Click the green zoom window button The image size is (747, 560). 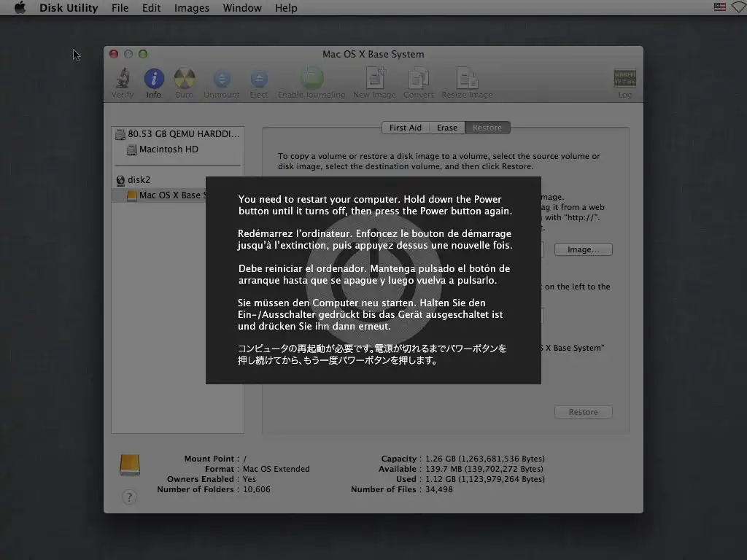point(143,54)
